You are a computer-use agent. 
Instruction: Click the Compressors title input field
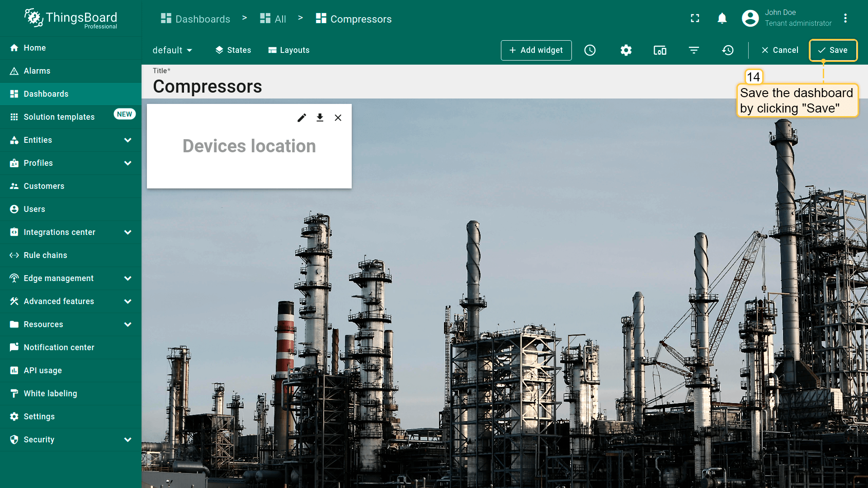207,87
